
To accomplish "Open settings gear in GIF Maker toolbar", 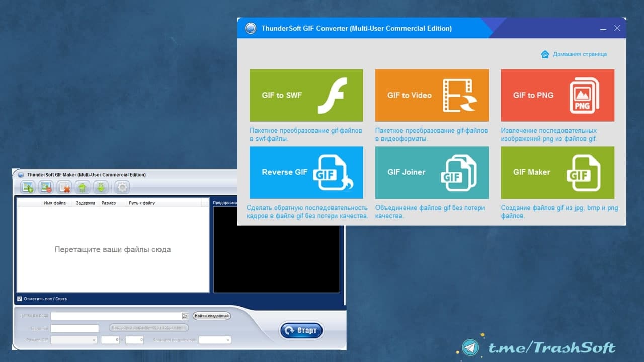I will 122,188.
